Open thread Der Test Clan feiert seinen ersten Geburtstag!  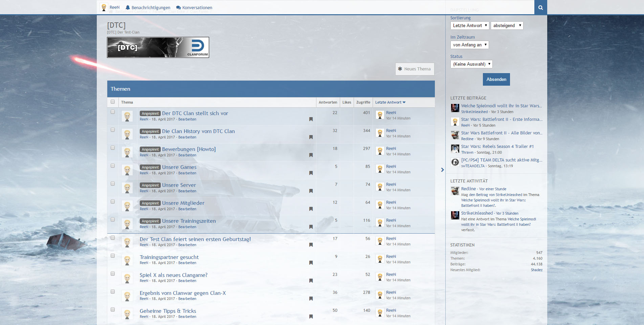[195, 239]
